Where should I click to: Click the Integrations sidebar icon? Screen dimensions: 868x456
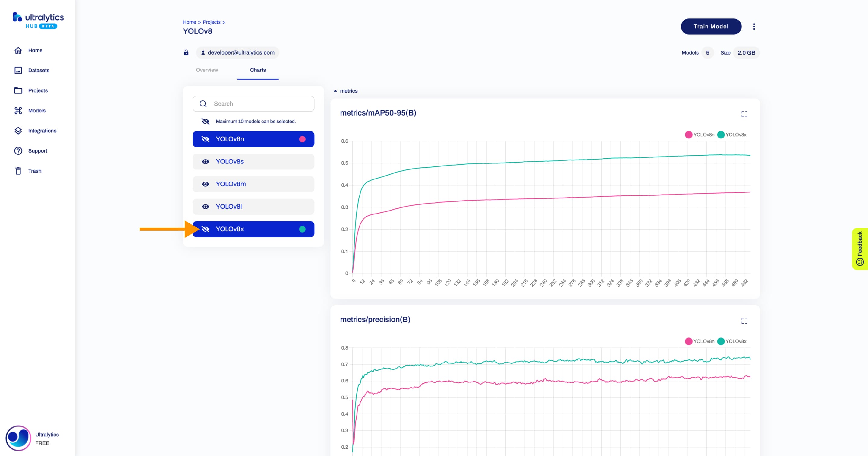(18, 130)
